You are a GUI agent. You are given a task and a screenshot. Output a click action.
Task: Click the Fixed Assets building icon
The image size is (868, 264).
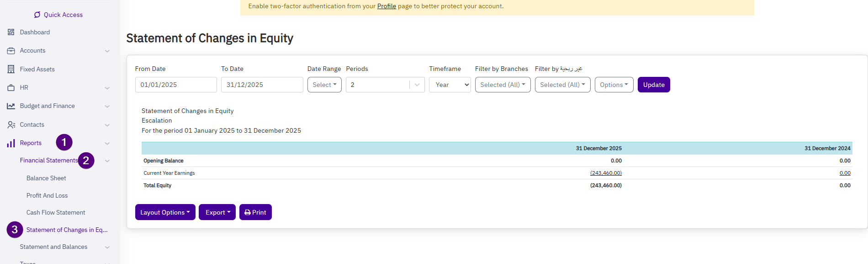tap(11, 69)
